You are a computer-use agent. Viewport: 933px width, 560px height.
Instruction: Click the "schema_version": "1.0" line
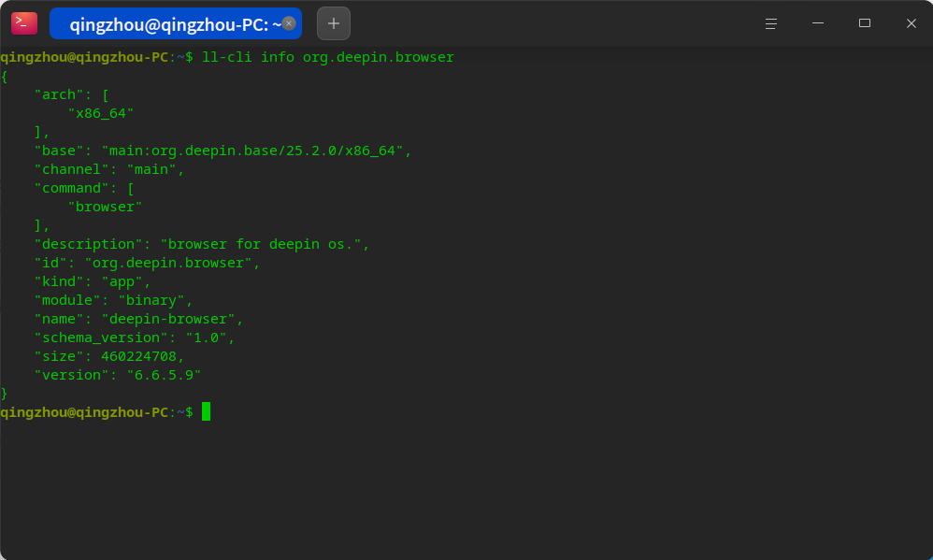click(135, 337)
